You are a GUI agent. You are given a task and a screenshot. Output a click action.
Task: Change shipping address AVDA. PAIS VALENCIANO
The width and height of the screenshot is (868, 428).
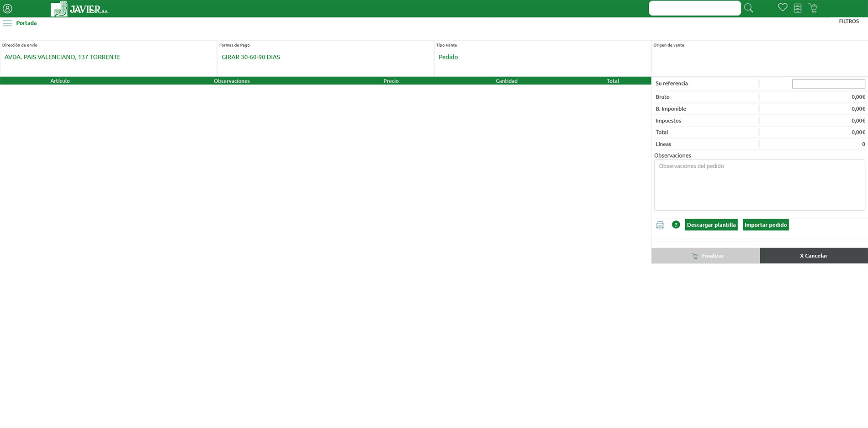click(63, 57)
